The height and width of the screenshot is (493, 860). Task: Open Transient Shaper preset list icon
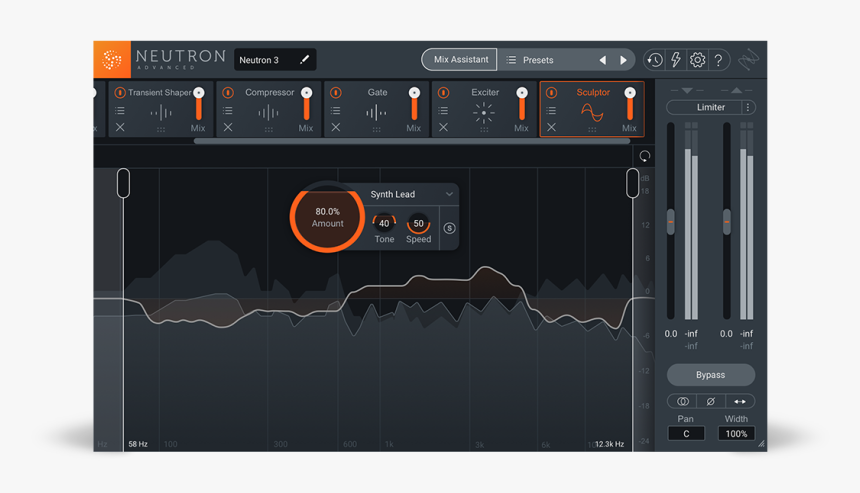coord(120,111)
